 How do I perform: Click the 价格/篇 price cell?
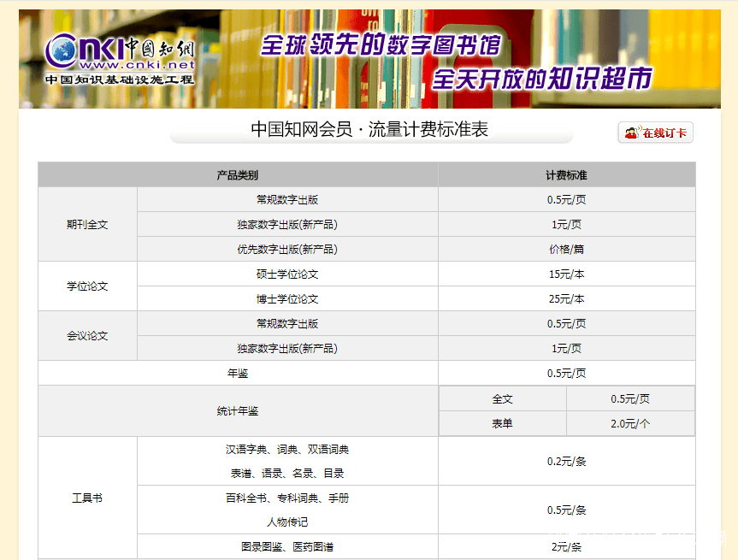pos(567,249)
